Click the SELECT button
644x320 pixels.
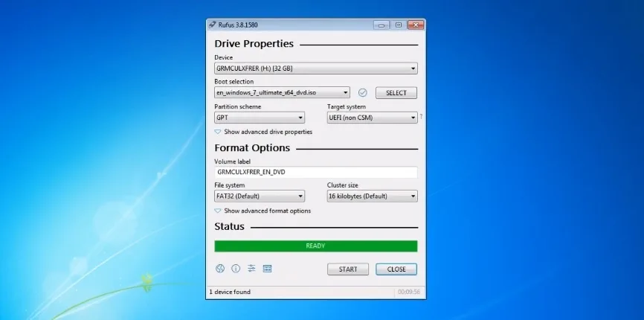(396, 93)
